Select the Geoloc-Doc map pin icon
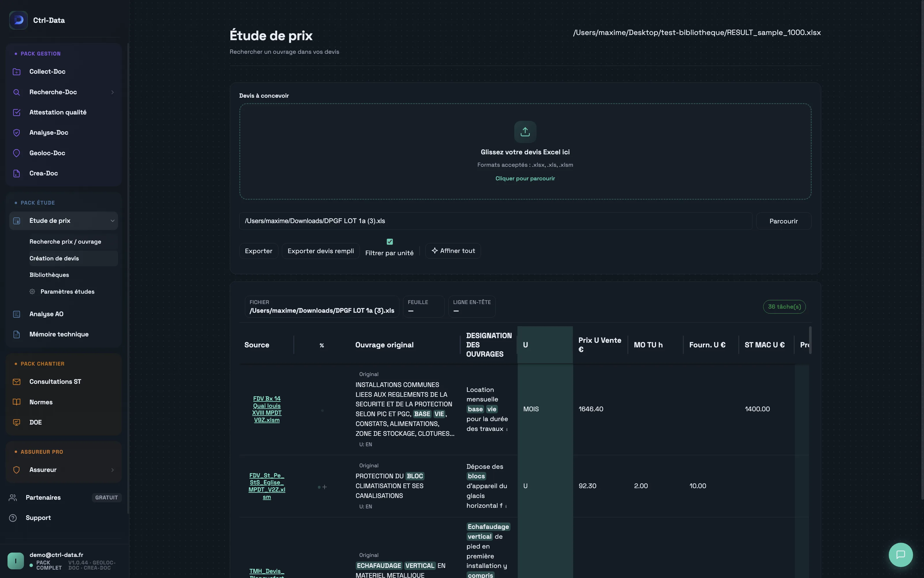 tap(16, 153)
